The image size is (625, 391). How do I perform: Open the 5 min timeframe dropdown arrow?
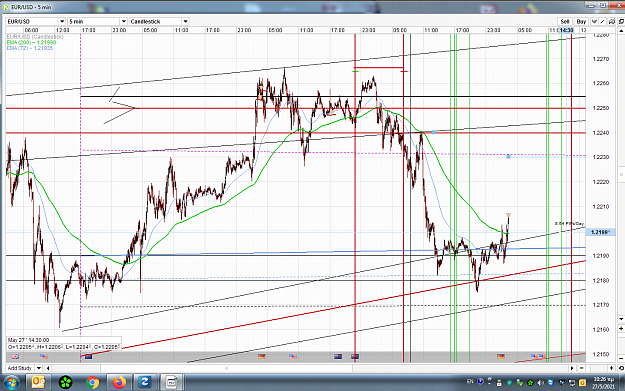pos(124,22)
